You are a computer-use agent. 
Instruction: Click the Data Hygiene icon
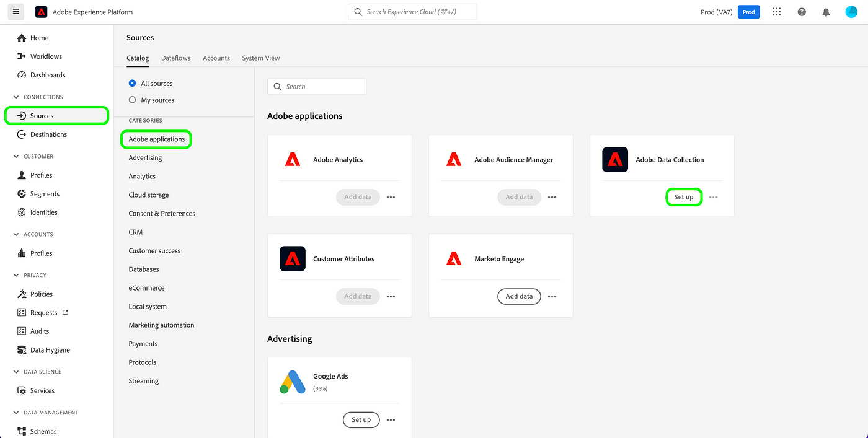tap(22, 350)
